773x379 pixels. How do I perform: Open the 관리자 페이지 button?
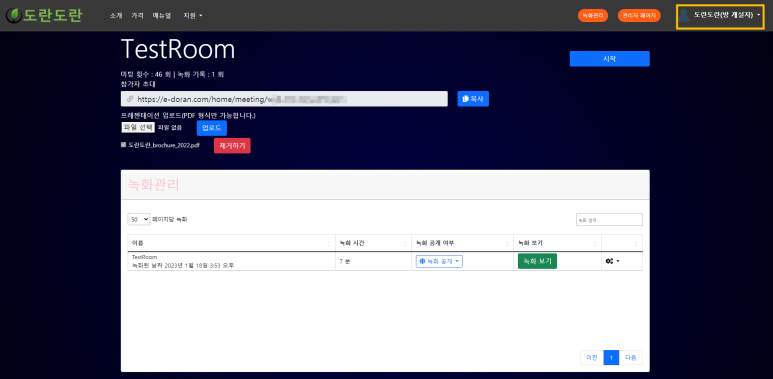point(639,16)
